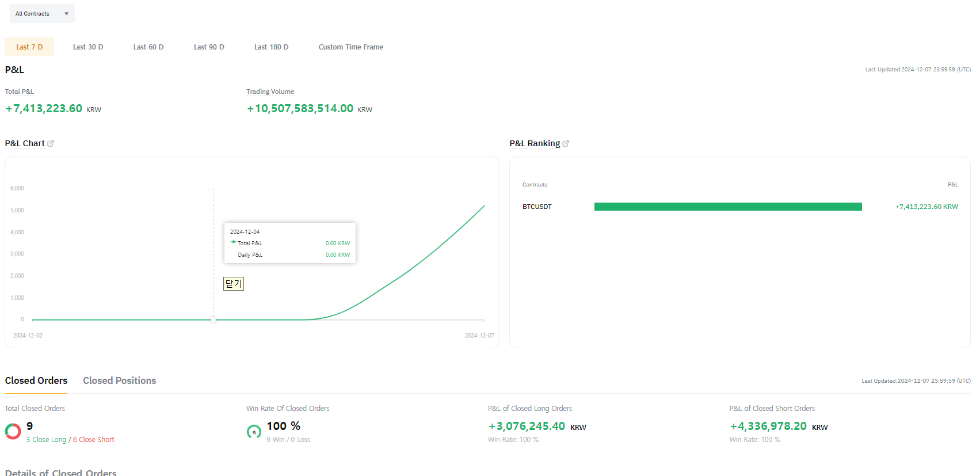Open the P&L Ranking external link icon

point(566,143)
